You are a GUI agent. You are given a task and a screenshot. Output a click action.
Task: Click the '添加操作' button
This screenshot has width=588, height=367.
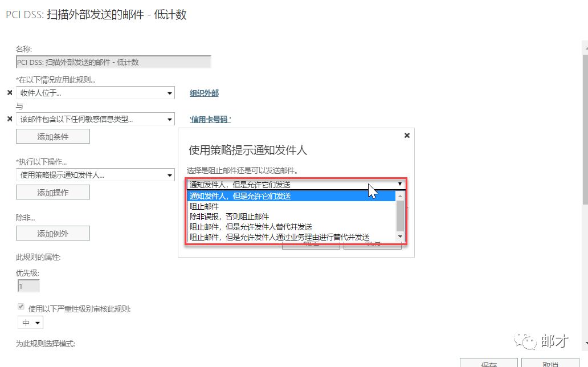53,193
